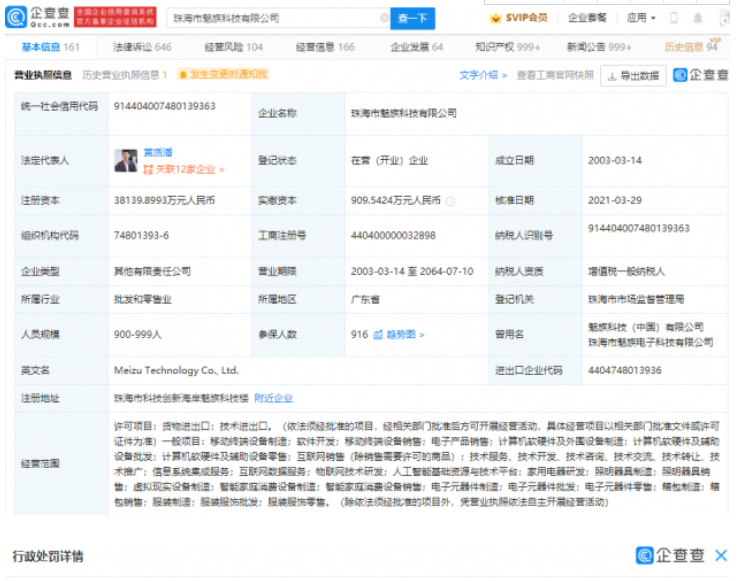
Task: Click the 导出数据 button
Action: (x=633, y=76)
